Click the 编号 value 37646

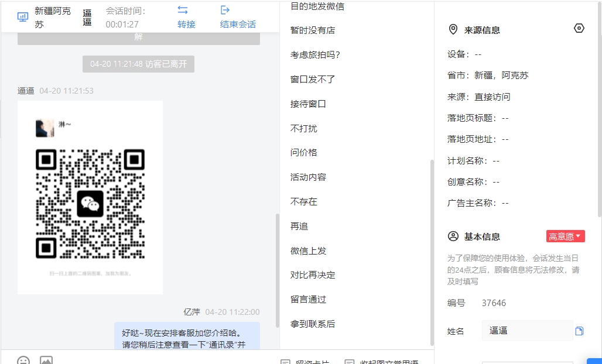tap(494, 303)
